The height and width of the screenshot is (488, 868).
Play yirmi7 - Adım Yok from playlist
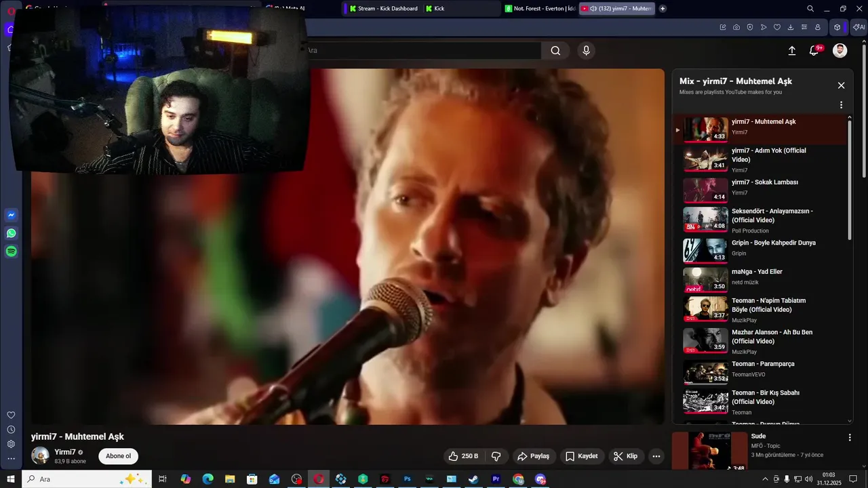(760, 159)
